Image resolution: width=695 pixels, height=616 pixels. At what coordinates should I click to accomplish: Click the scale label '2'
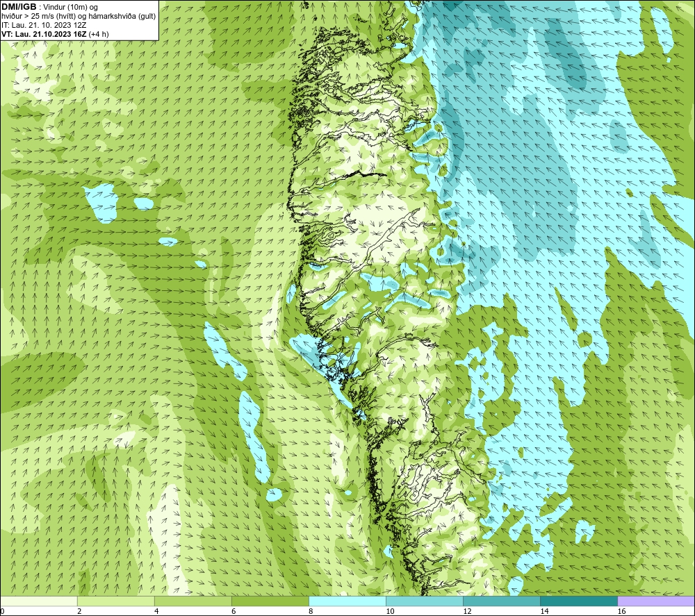(79, 612)
